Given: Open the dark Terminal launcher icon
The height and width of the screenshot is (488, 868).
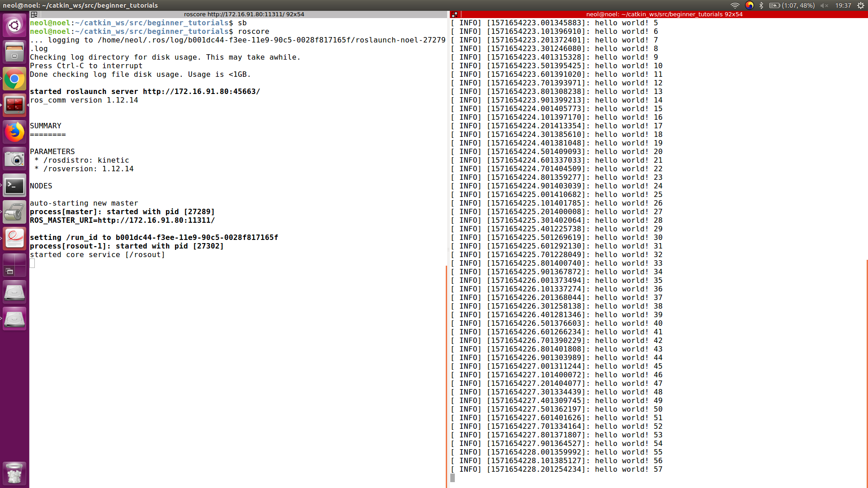Looking at the screenshot, I should pos(14,186).
